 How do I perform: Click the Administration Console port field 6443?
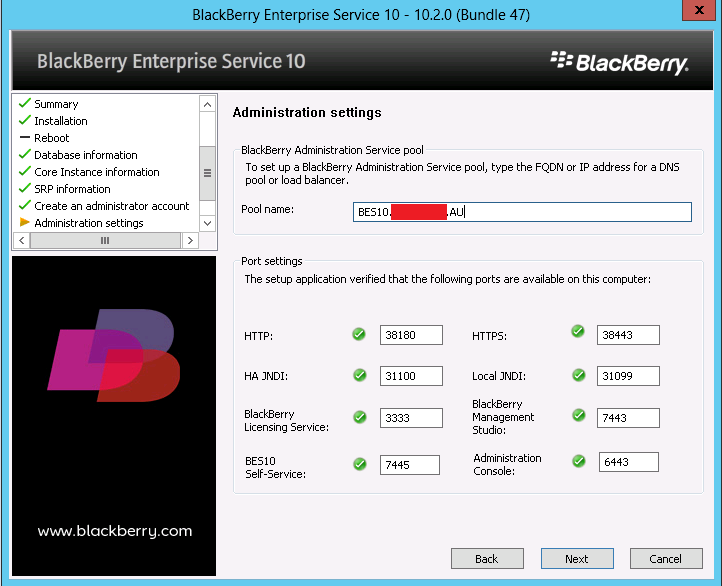coord(629,462)
